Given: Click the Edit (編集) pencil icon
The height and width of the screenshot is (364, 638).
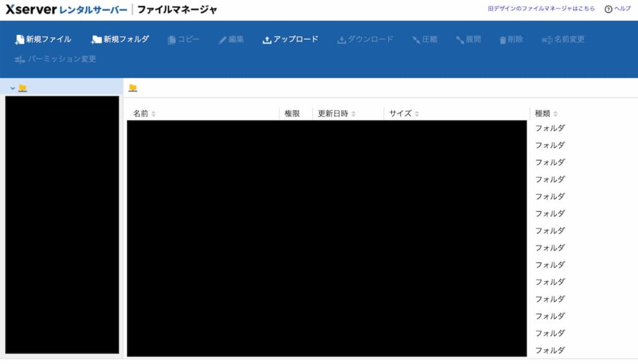Looking at the screenshot, I should [222, 40].
